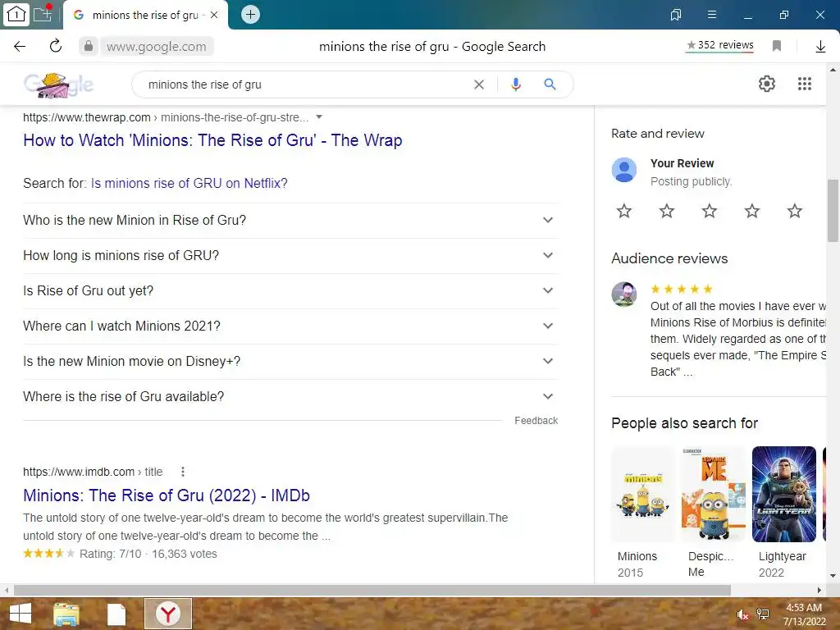Click scroll right arrow of horizontal scrollbar
Viewport: 840px width, 630px height.
pos(819,590)
